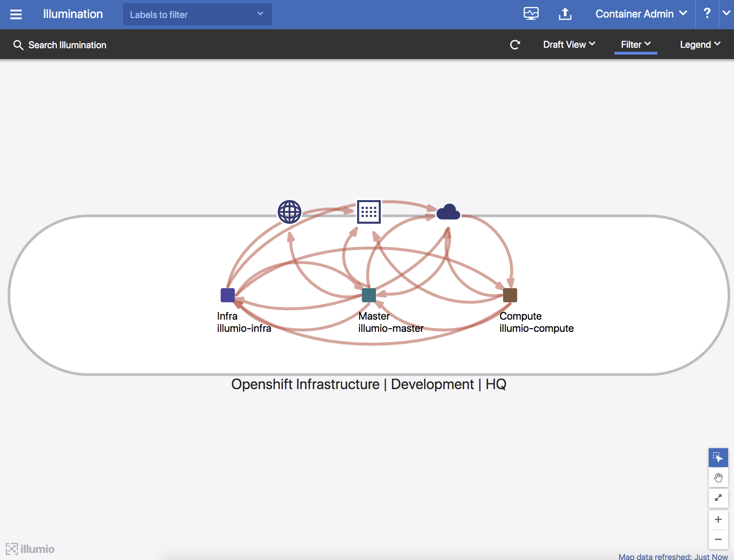Select the purple Infra workload node

227,295
